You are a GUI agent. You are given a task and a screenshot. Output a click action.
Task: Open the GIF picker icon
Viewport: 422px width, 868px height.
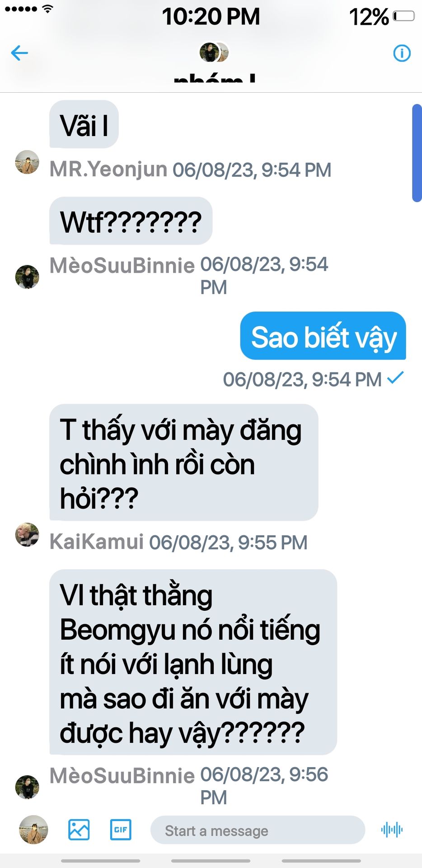[x=121, y=830]
